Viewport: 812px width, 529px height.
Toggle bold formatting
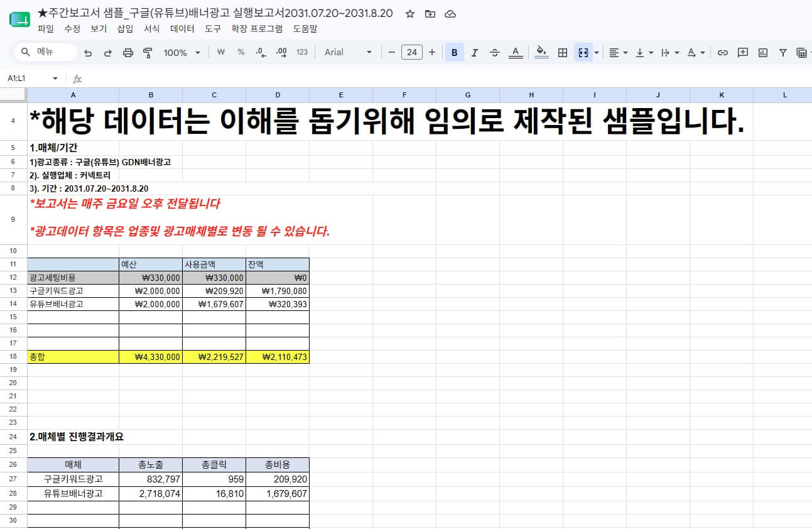point(454,53)
